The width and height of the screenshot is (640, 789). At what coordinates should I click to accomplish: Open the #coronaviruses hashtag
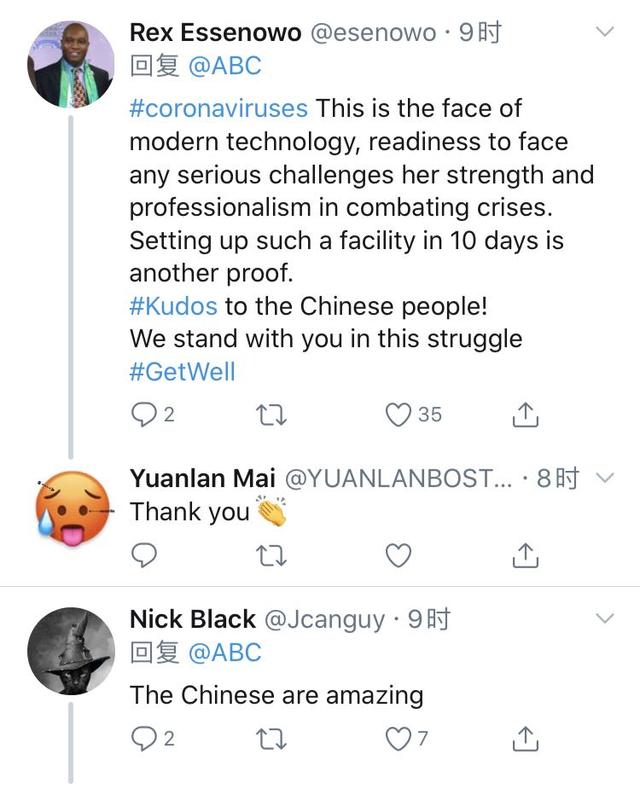tap(219, 107)
